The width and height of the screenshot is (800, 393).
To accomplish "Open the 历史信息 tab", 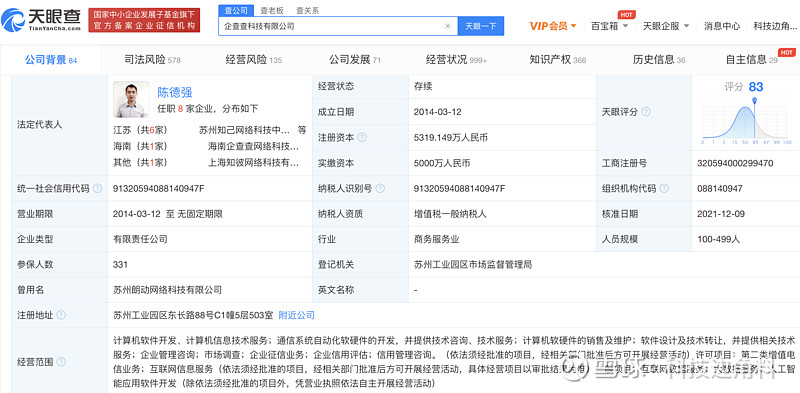I will pyautogui.click(x=659, y=60).
